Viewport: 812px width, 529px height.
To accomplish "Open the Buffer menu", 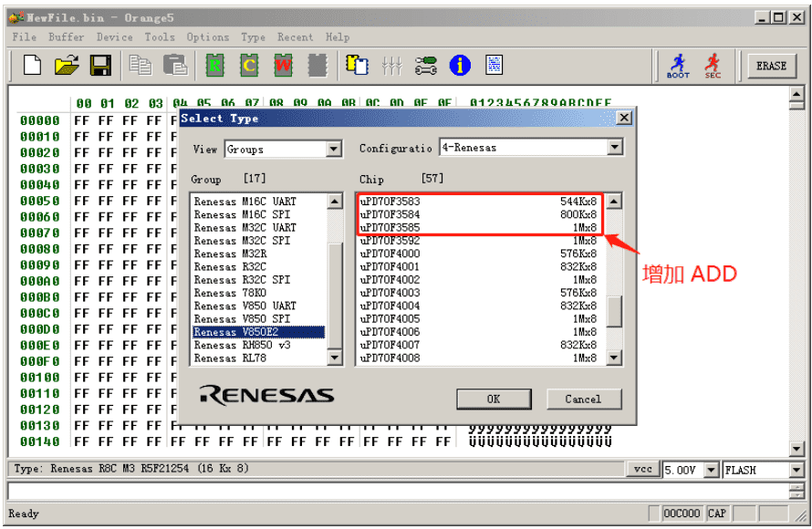I will pos(67,37).
